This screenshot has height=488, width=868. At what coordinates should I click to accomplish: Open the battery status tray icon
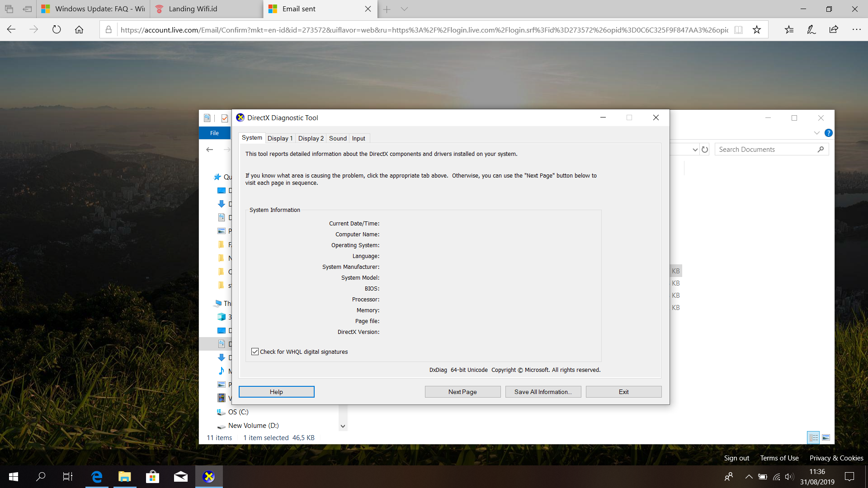763,477
